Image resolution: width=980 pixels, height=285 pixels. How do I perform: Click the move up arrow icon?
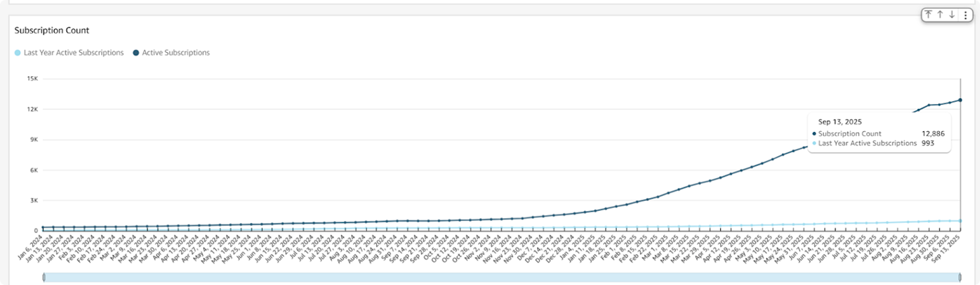[x=940, y=15]
